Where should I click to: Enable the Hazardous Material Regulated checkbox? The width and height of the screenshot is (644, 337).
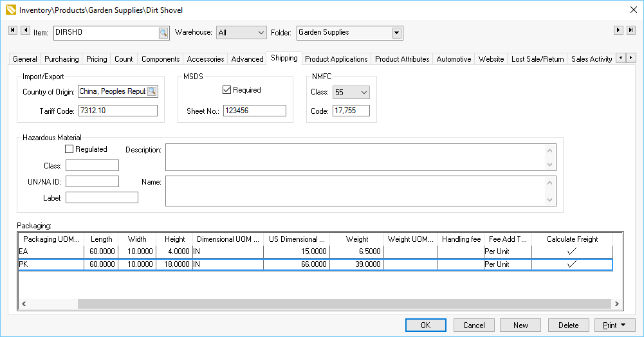pos(69,149)
